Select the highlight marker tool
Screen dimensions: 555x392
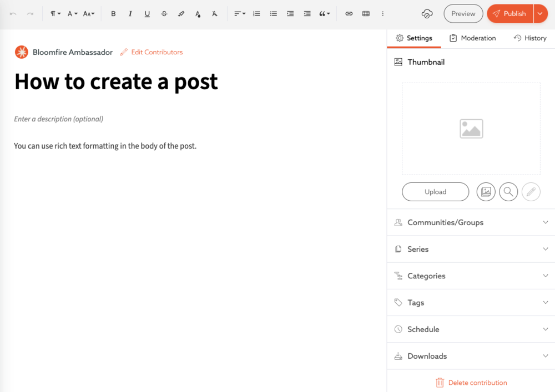pyautogui.click(x=181, y=14)
